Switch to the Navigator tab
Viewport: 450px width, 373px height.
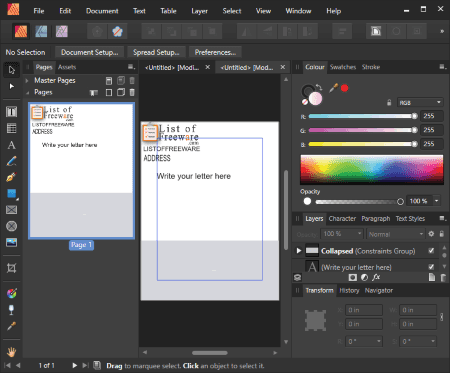(x=379, y=290)
